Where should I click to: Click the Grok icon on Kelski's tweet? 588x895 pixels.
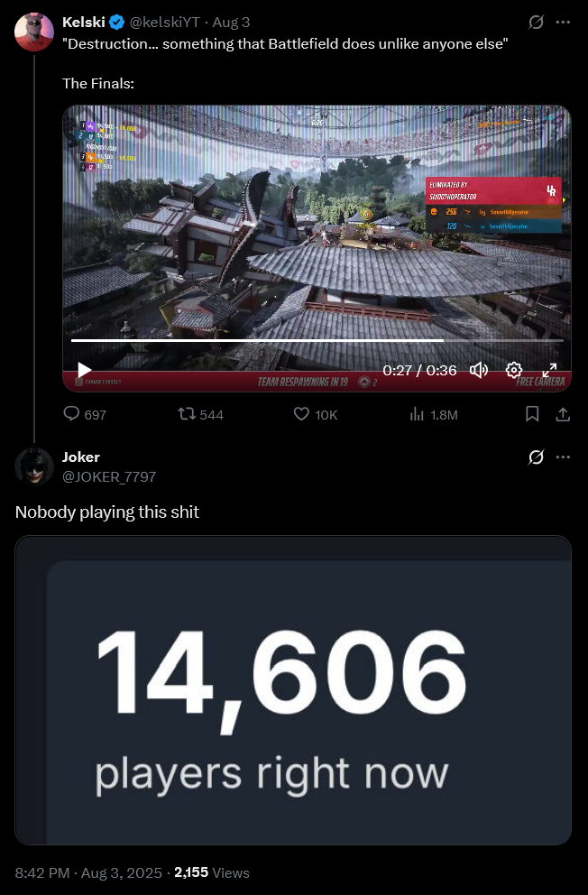point(536,23)
